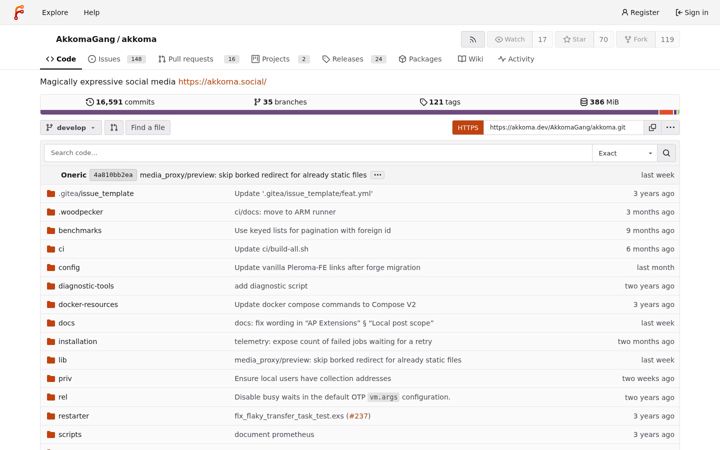Viewport: 720px width, 450px height.
Task: Expand the develop branch selector dropdown
Action: click(x=71, y=128)
